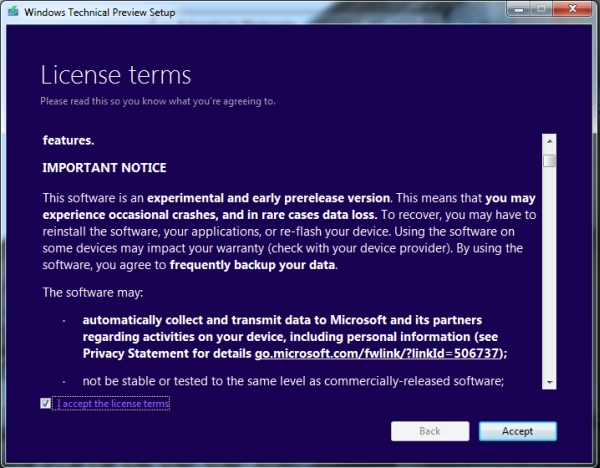The width and height of the screenshot is (600, 468).
Task: Click the disabled maximize window button
Action: (541, 9)
